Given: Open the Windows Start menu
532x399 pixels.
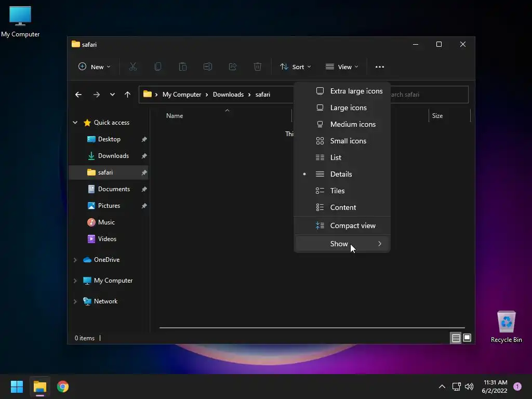Looking at the screenshot, I should (x=17, y=387).
